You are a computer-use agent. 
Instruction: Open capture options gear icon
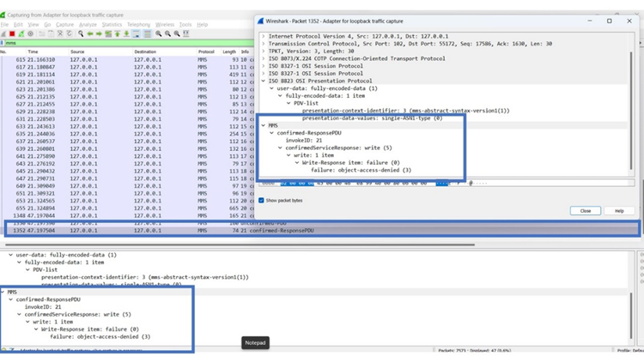(30, 33)
